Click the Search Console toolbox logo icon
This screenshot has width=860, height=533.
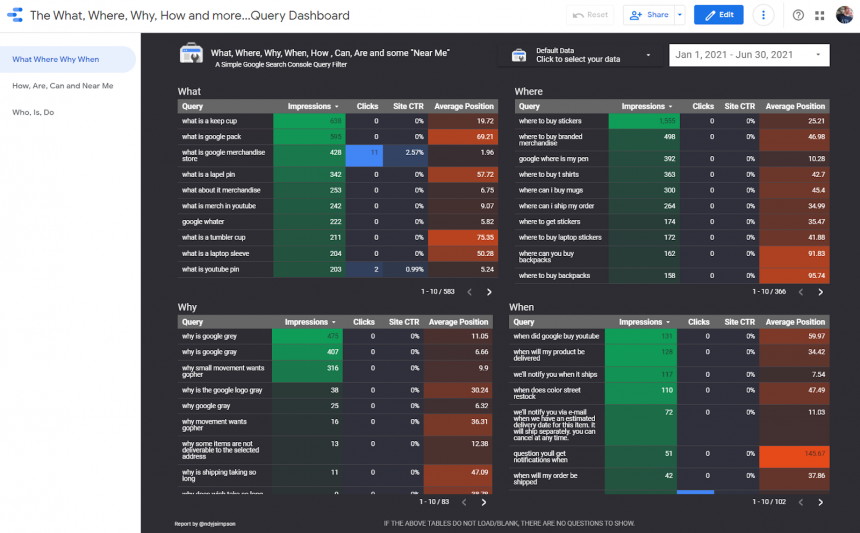(x=191, y=54)
